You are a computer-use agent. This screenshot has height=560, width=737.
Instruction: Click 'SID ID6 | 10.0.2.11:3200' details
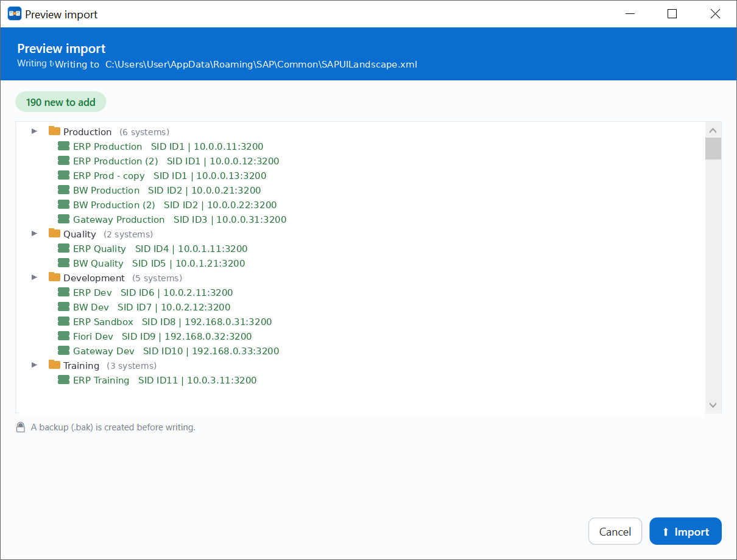tap(177, 293)
